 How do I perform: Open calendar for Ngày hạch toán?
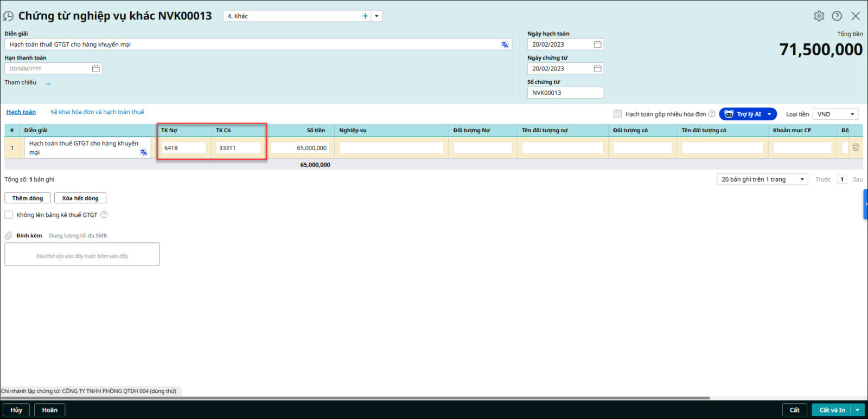pyautogui.click(x=597, y=44)
